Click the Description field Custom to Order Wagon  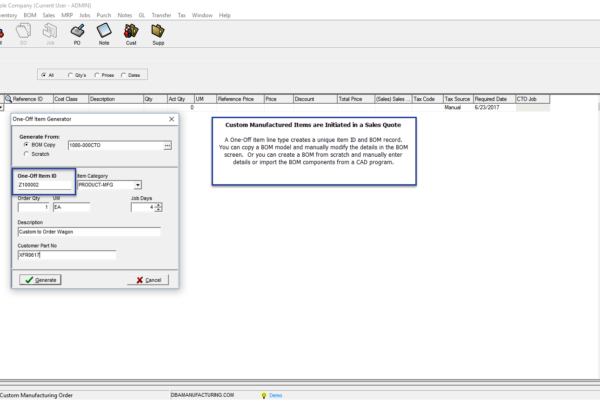89,232
